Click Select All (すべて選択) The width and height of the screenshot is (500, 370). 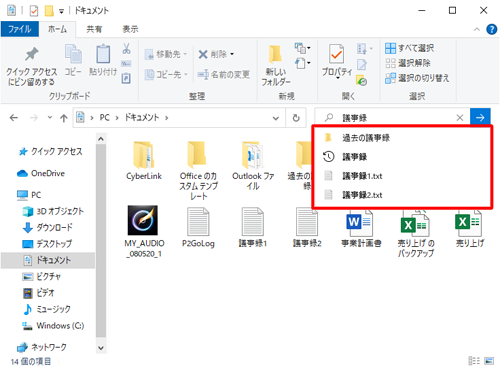[x=410, y=48]
